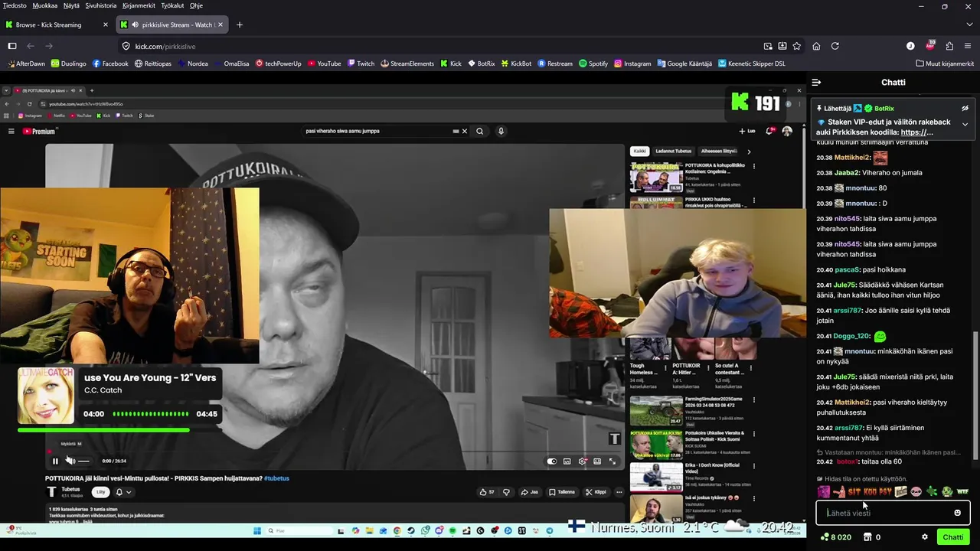Save video with Tallenna button
980x551 pixels.
point(562,492)
